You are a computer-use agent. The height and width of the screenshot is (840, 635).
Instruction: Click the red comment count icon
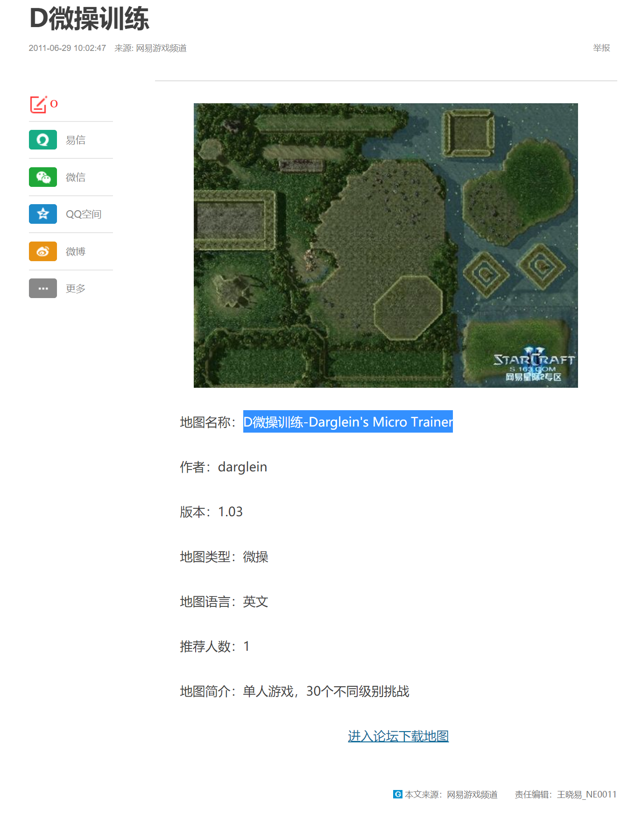[x=38, y=104]
